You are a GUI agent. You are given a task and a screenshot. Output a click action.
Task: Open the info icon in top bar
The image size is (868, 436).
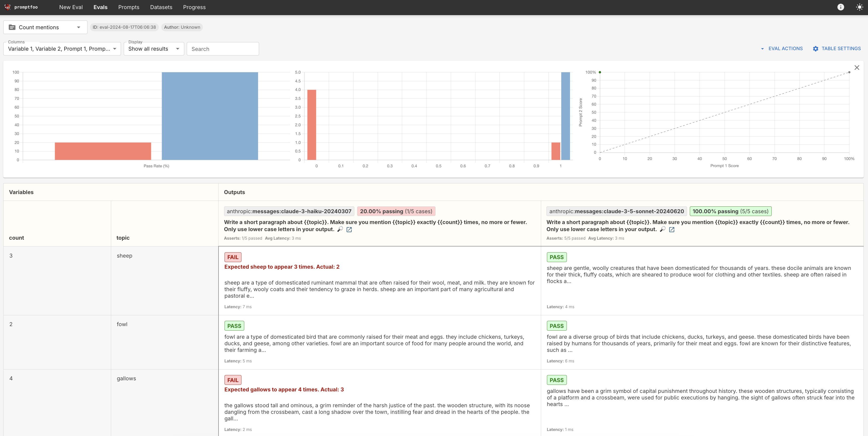pos(840,7)
